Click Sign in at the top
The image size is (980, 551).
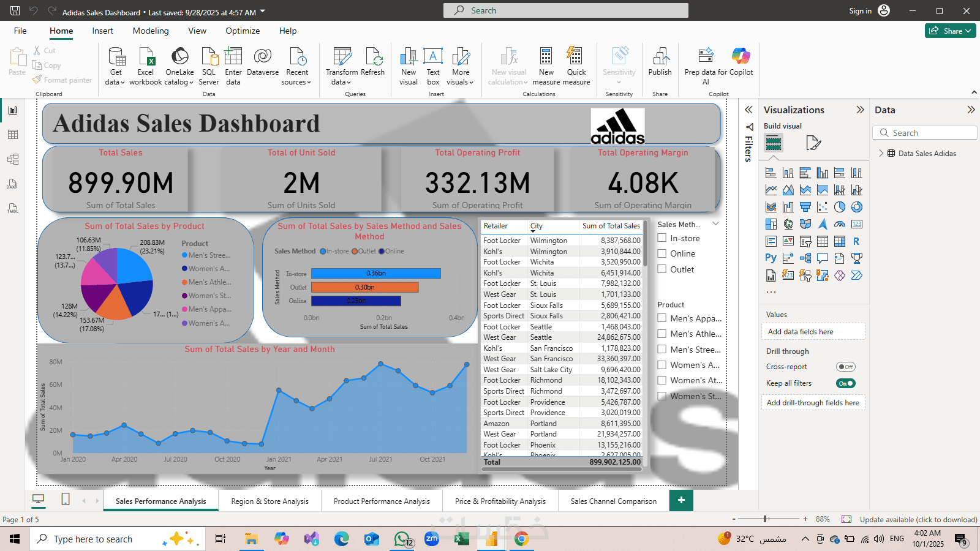point(860,11)
